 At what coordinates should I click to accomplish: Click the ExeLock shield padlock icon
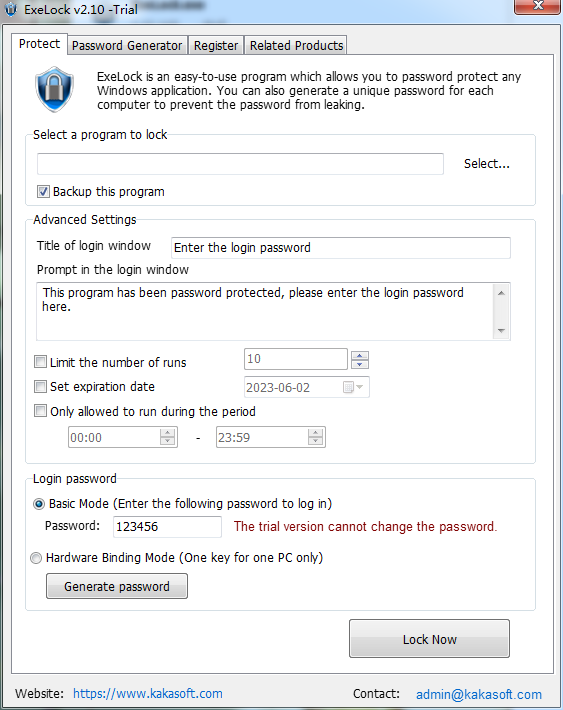pos(54,89)
